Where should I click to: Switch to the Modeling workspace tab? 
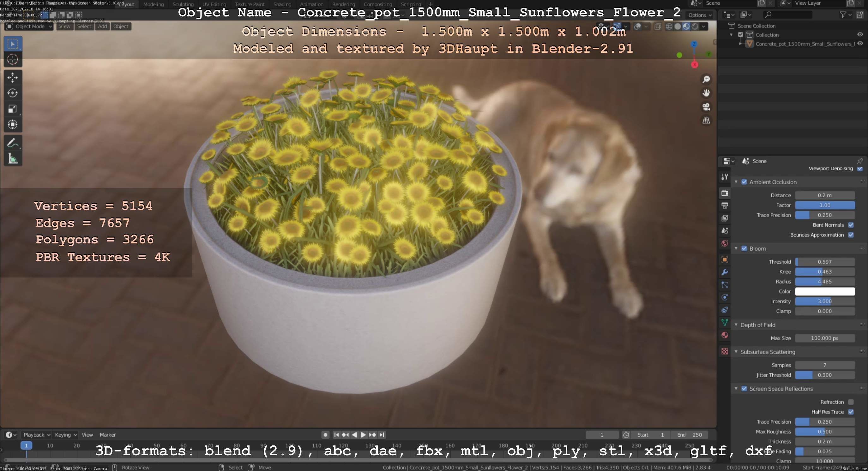click(153, 4)
